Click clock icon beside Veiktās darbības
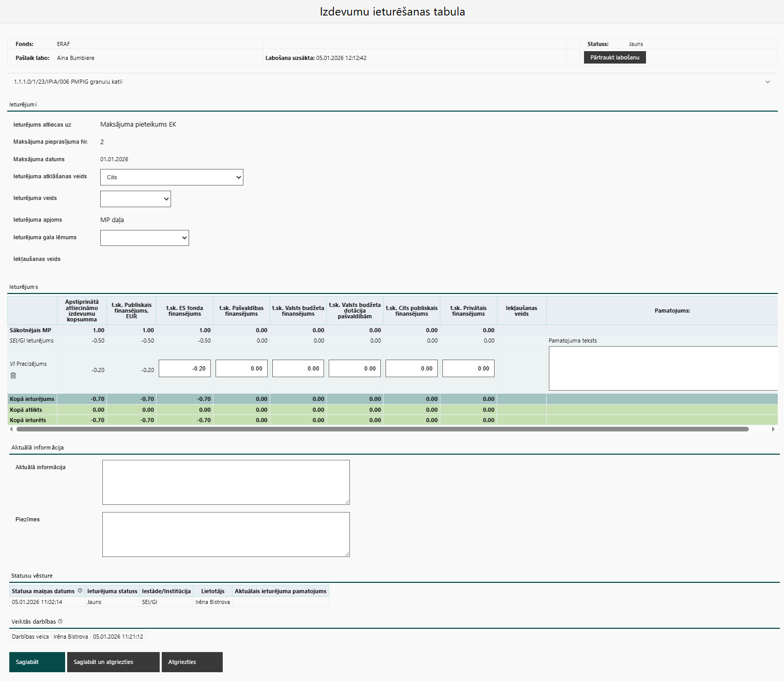This screenshot has width=784, height=681. point(60,622)
